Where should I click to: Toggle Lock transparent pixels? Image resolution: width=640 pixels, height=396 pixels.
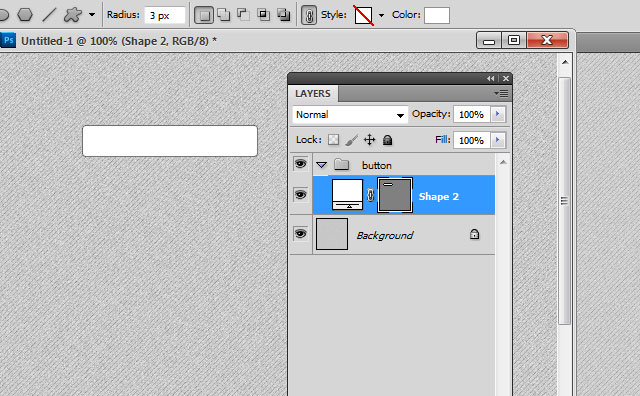[x=333, y=140]
